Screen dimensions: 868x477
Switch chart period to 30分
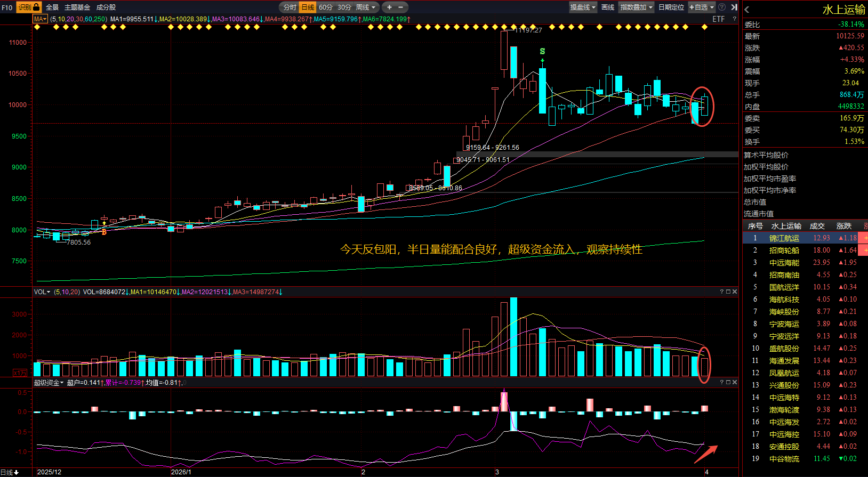click(x=344, y=7)
